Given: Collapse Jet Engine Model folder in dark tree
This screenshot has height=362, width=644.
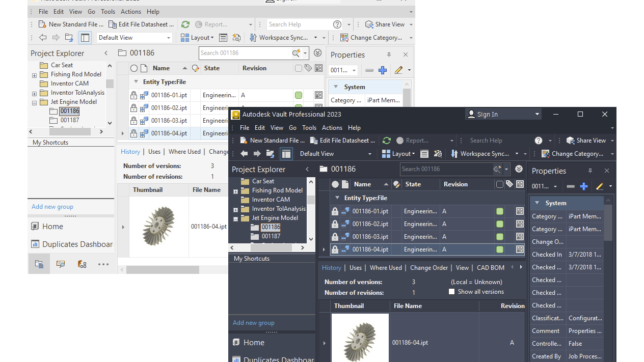Looking at the screenshot, I should click(235, 219).
